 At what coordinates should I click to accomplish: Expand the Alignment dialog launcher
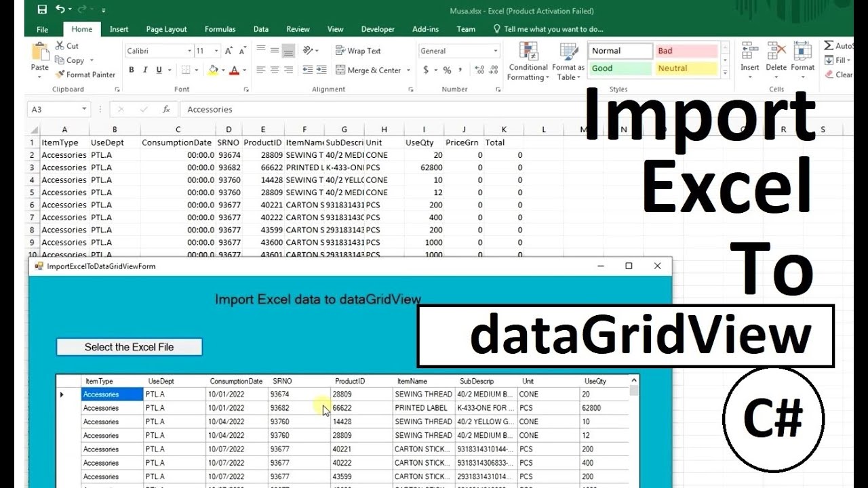click(411, 89)
